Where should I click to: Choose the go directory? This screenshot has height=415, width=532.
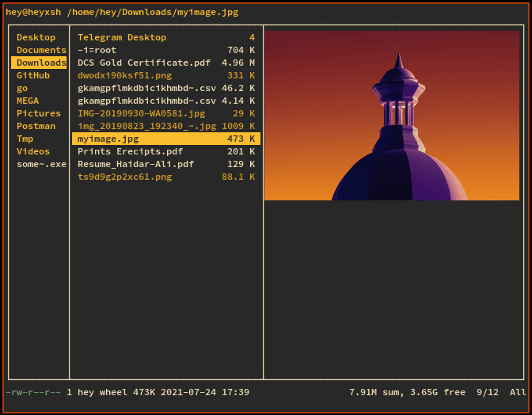point(22,88)
